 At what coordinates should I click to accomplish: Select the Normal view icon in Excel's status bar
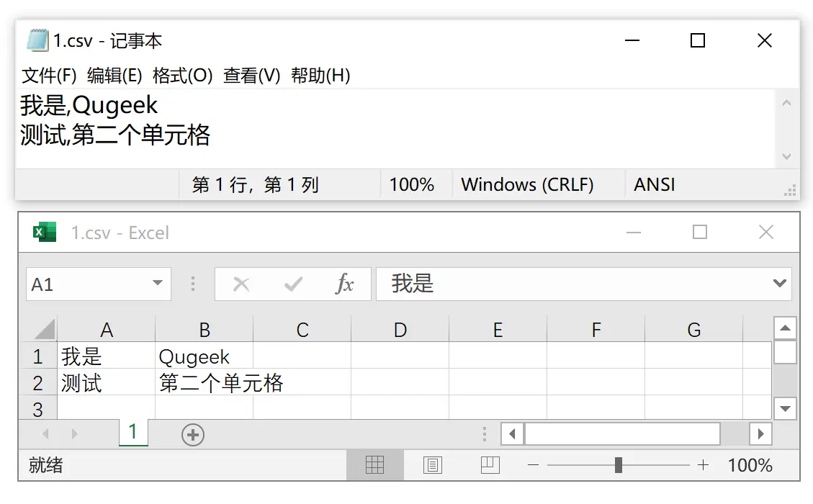coord(375,464)
